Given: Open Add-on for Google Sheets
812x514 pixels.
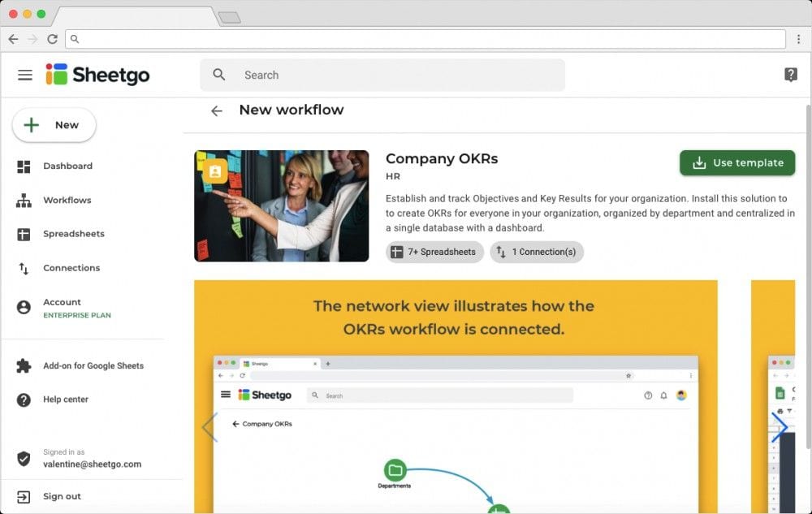Looking at the screenshot, I should point(93,365).
